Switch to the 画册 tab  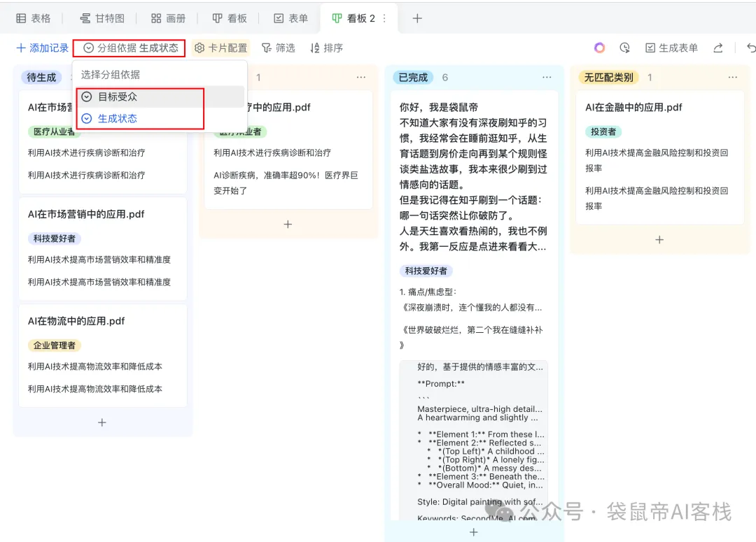click(x=168, y=18)
